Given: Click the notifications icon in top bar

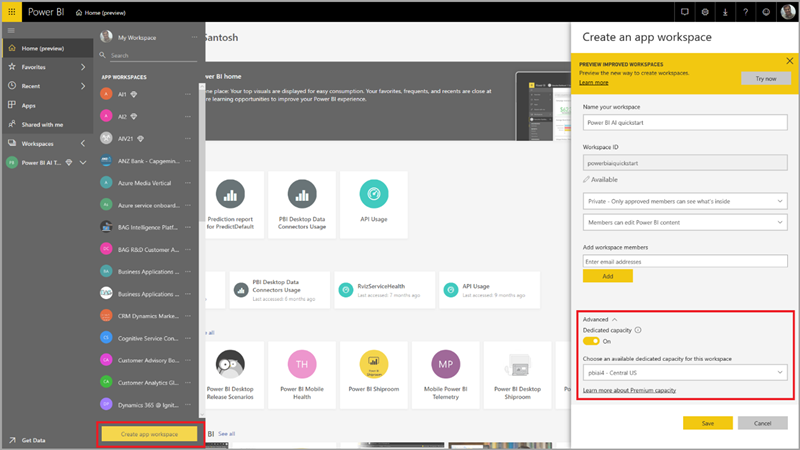Looking at the screenshot, I should (685, 11).
